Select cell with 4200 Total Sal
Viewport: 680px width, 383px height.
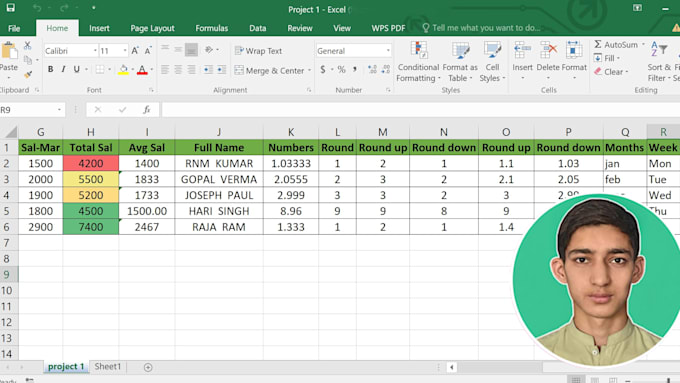(x=91, y=164)
